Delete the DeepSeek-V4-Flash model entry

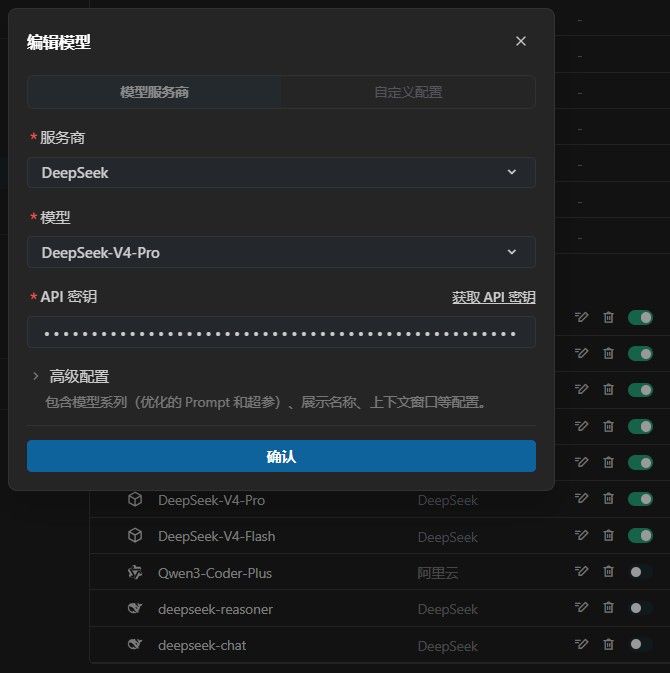click(608, 535)
